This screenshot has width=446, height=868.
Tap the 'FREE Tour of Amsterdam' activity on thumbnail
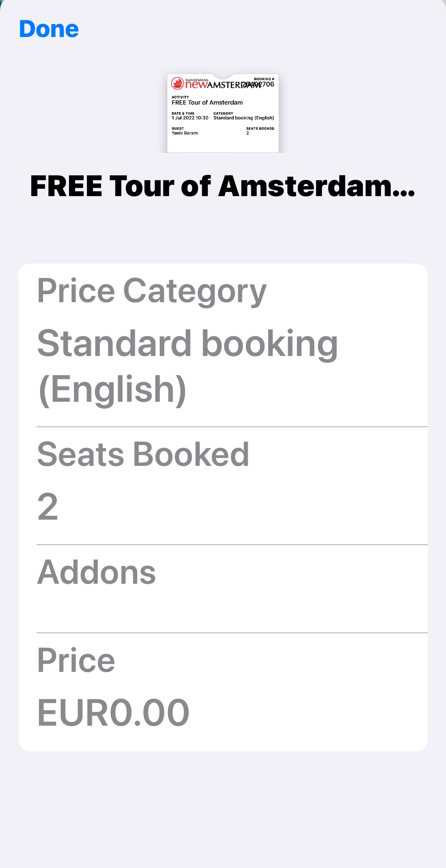[x=207, y=102]
